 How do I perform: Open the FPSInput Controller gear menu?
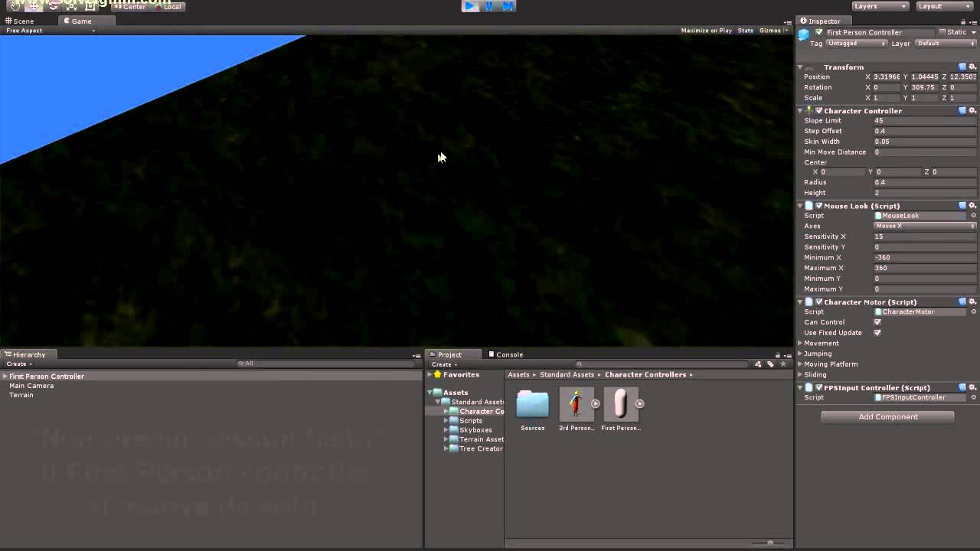coord(972,388)
